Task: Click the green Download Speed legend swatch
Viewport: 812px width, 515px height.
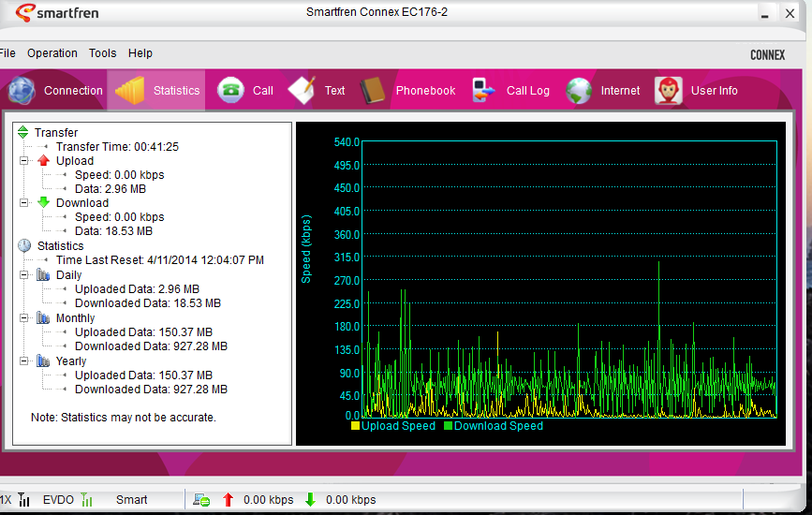Action: click(448, 426)
